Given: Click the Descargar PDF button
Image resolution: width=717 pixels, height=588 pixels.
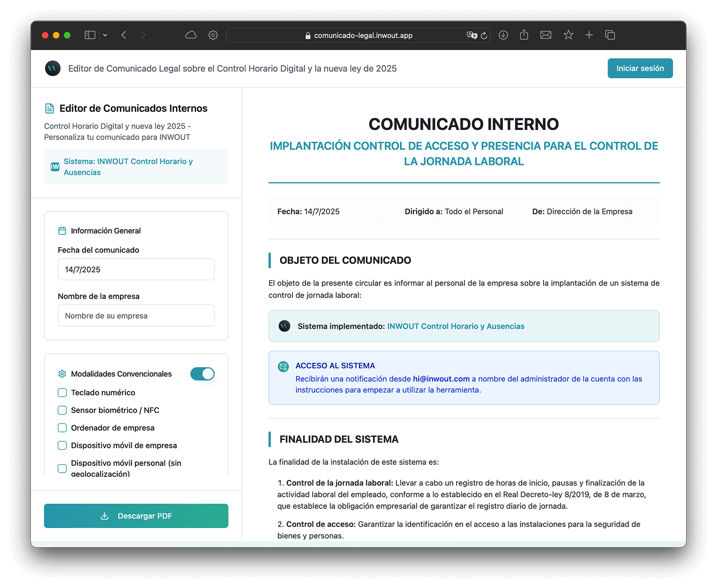Looking at the screenshot, I should (x=136, y=516).
